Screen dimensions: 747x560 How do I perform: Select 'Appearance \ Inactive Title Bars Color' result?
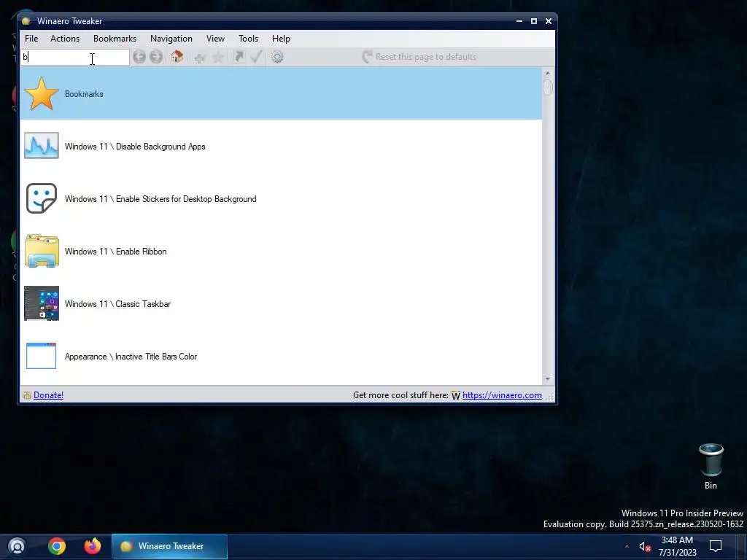[x=281, y=356]
